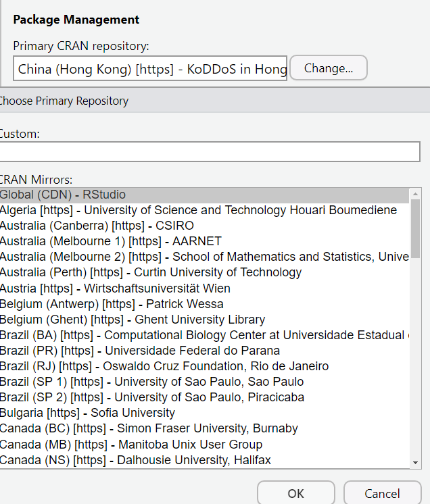Select Brazil (BA) Computational Biology mirror

205,335
